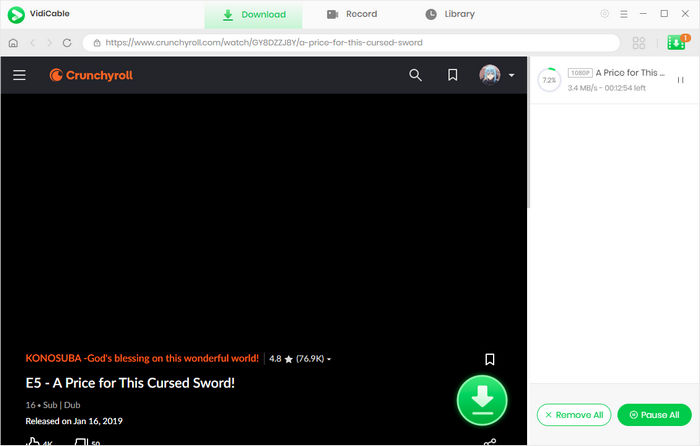Screen dimensions: 700x446
Task: Click the green download video button
Action: pyautogui.click(x=482, y=400)
